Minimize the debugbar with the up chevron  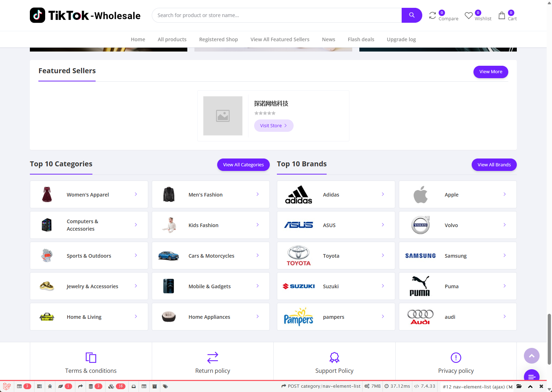530,386
